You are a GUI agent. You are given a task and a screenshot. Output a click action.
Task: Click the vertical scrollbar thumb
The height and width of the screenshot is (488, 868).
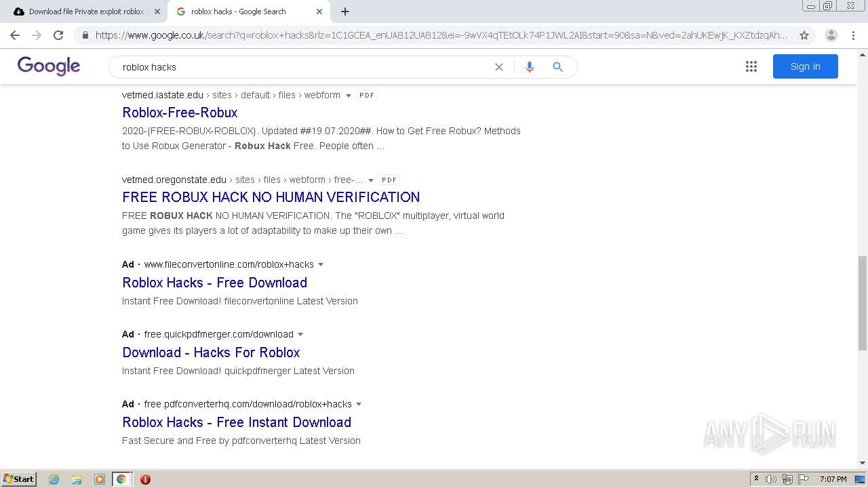[862, 303]
